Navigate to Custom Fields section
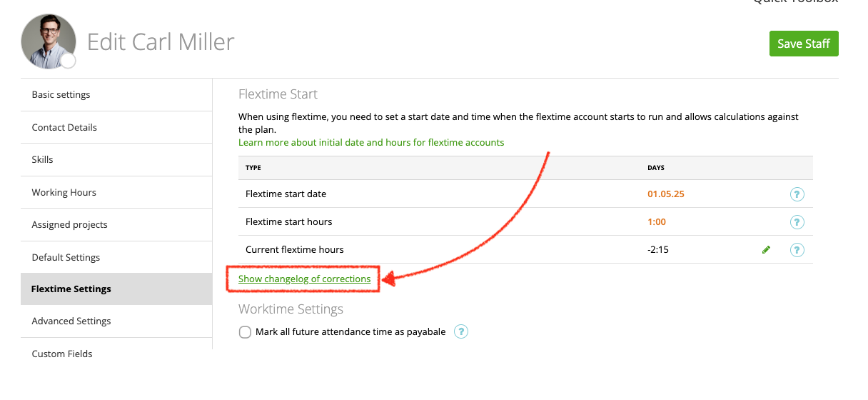This screenshot has height=400, width=868. (x=62, y=354)
